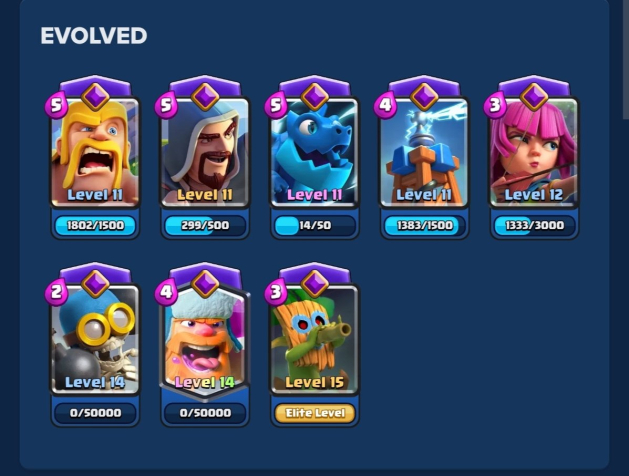Click the 1383/1500 Tesla progress bar
This screenshot has width=629, height=476.
[x=424, y=225]
